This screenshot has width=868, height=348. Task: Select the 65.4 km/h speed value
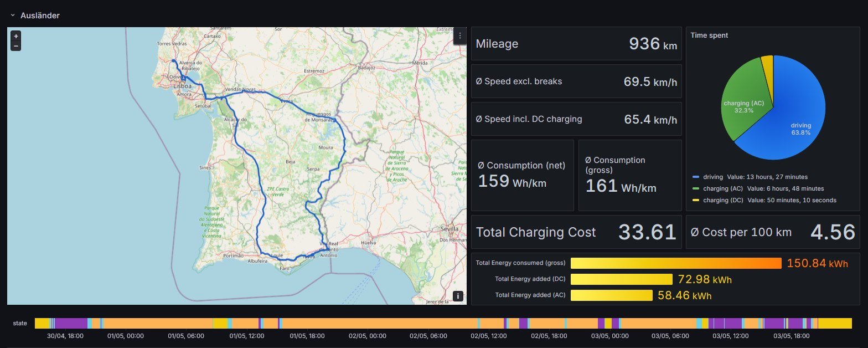[650, 119]
